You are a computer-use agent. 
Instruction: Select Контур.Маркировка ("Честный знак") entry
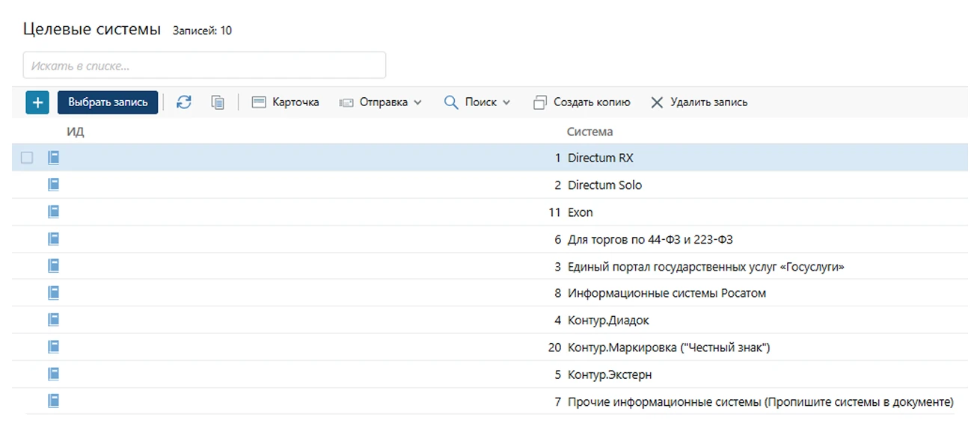tap(669, 348)
